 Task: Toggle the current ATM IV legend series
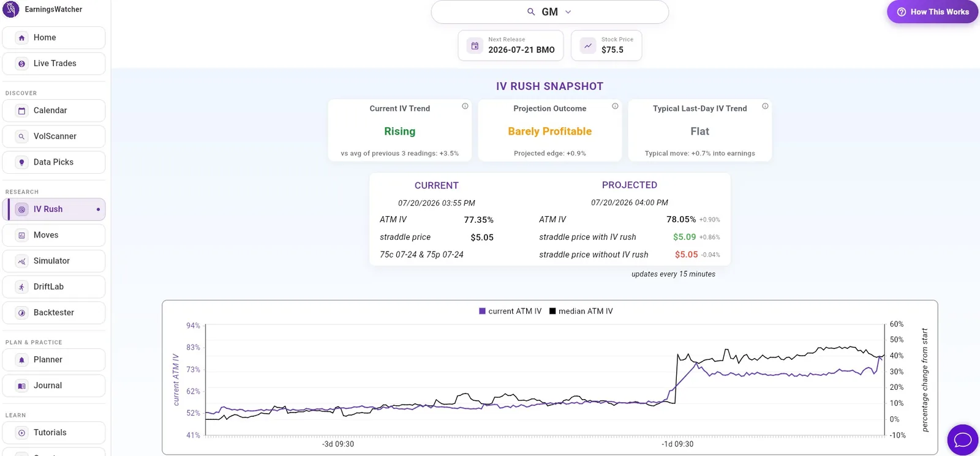[x=510, y=311]
